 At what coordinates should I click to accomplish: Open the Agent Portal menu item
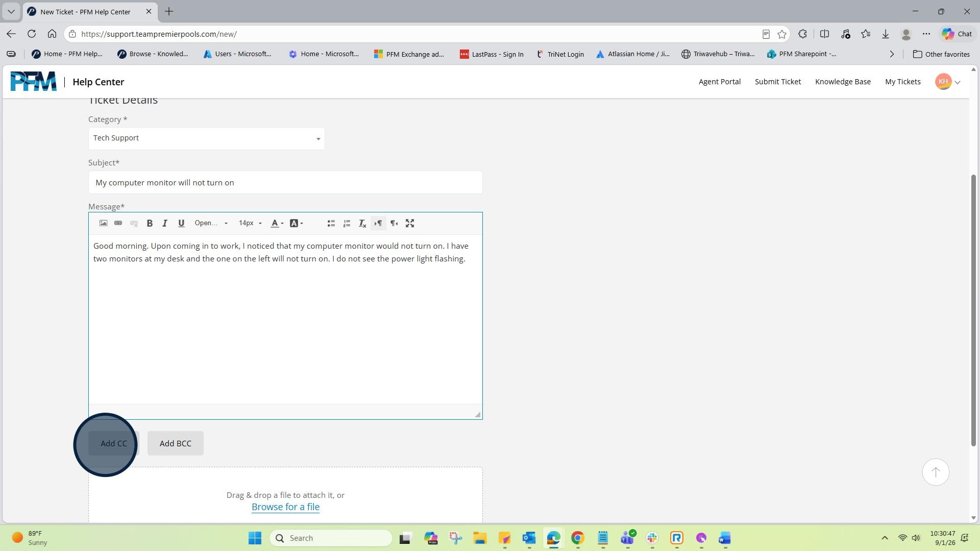click(719, 82)
